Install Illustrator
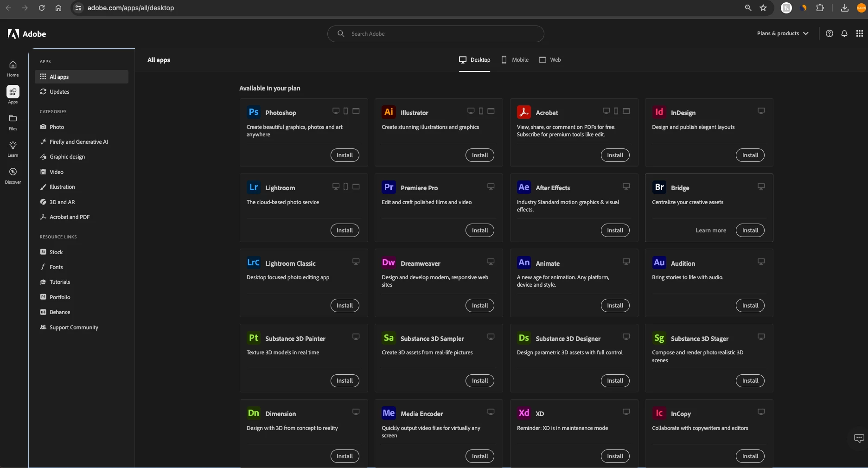Image resolution: width=868 pixels, height=468 pixels. click(x=480, y=155)
